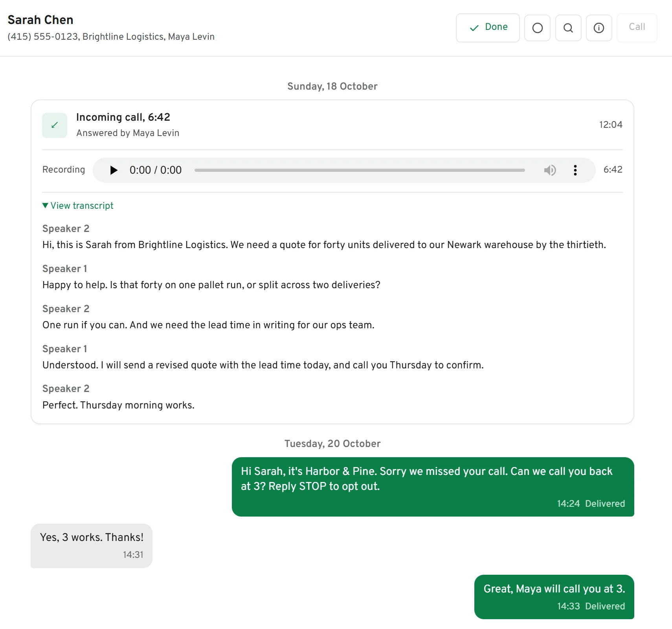Seek along the recording progress bar
This screenshot has height=629, width=672.
point(360,170)
